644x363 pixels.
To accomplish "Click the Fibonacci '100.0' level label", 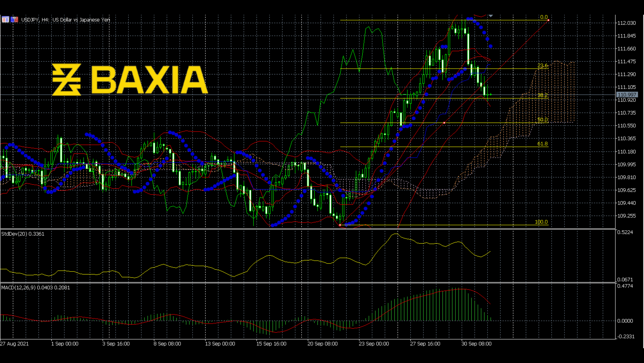I will tap(541, 222).
